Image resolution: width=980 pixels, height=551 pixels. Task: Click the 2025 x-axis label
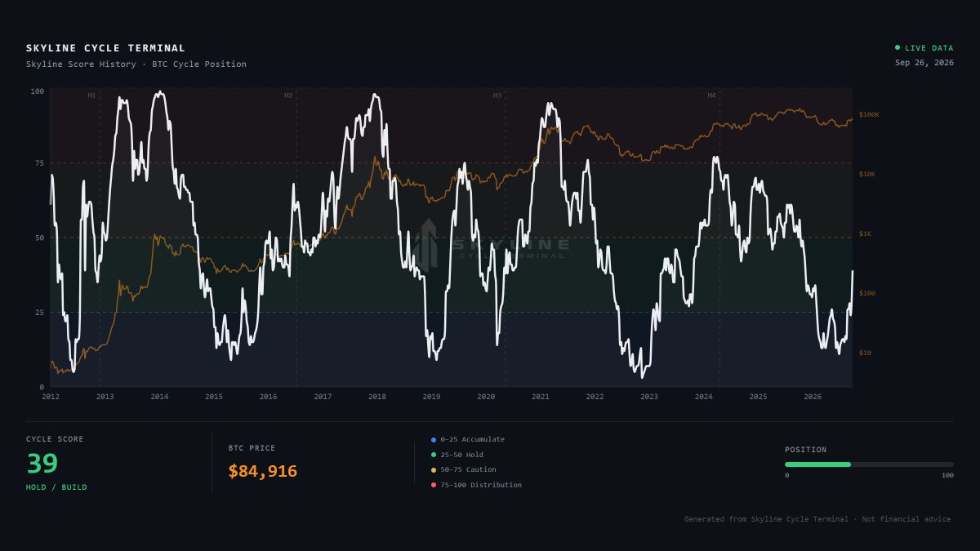[x=758, y=397]
